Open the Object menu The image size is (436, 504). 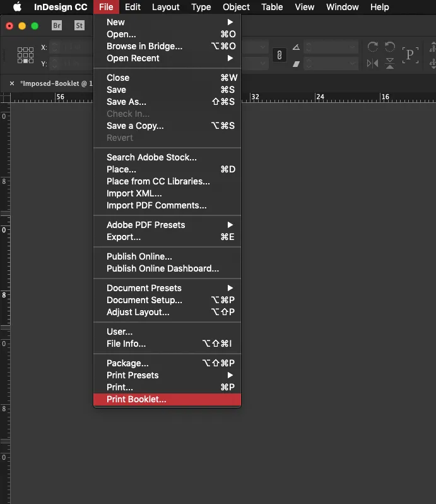point(236,7)
